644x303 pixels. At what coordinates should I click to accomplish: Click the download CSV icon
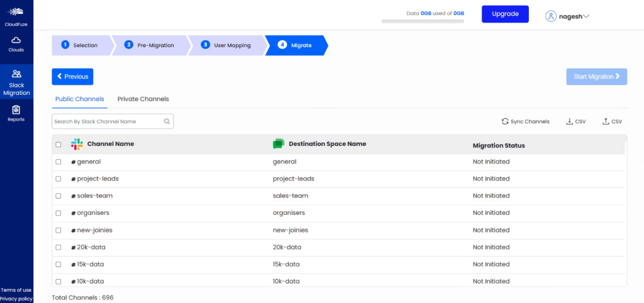pyautogui.click(x=569, y=121)
